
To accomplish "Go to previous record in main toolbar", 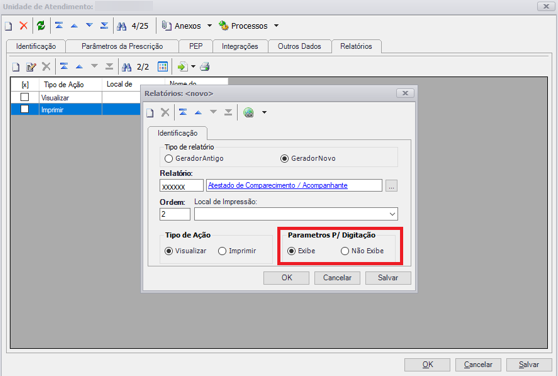I will click(x=74, y=26).
